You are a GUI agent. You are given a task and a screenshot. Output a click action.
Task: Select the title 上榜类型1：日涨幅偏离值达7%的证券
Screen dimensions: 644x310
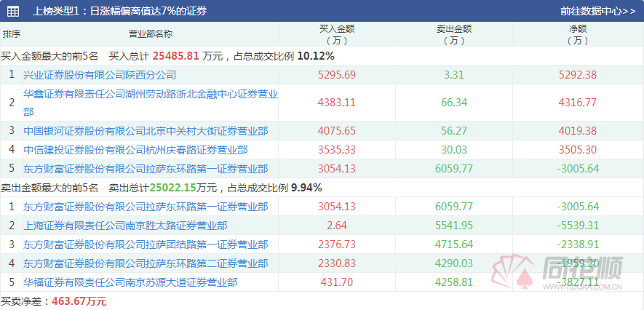(120, 11)
